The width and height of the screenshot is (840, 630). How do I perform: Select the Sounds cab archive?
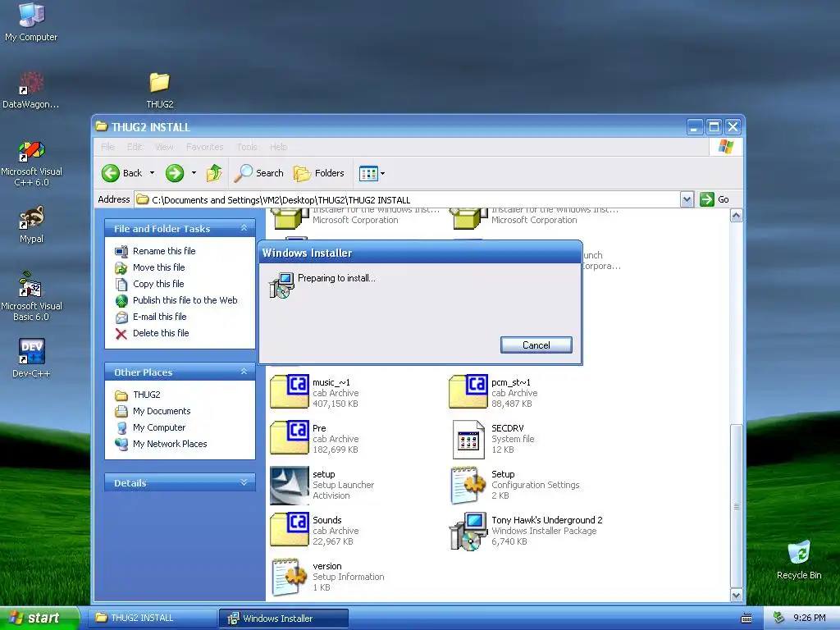pos(315,531)
